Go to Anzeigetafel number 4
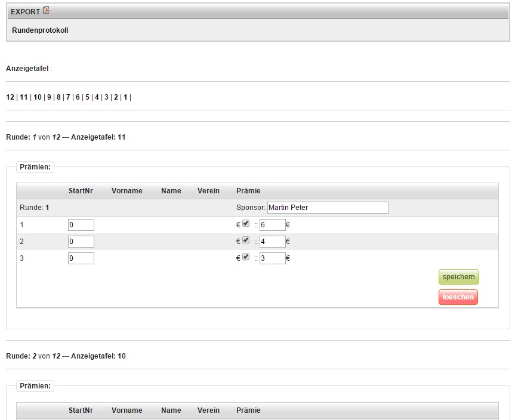The height and width of the screenshot is (420, 515). point(97,97)
